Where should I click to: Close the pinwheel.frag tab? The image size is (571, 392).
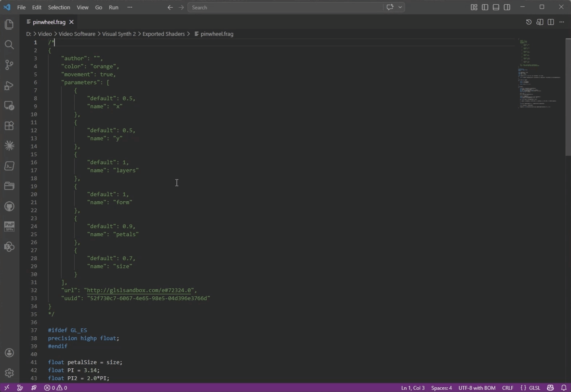[71, 22]
